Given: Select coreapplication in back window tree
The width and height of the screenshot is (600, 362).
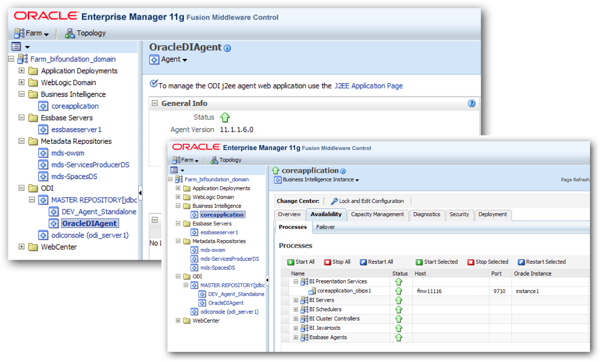Looking at the screenshot, I should click(x=75, y=106).
